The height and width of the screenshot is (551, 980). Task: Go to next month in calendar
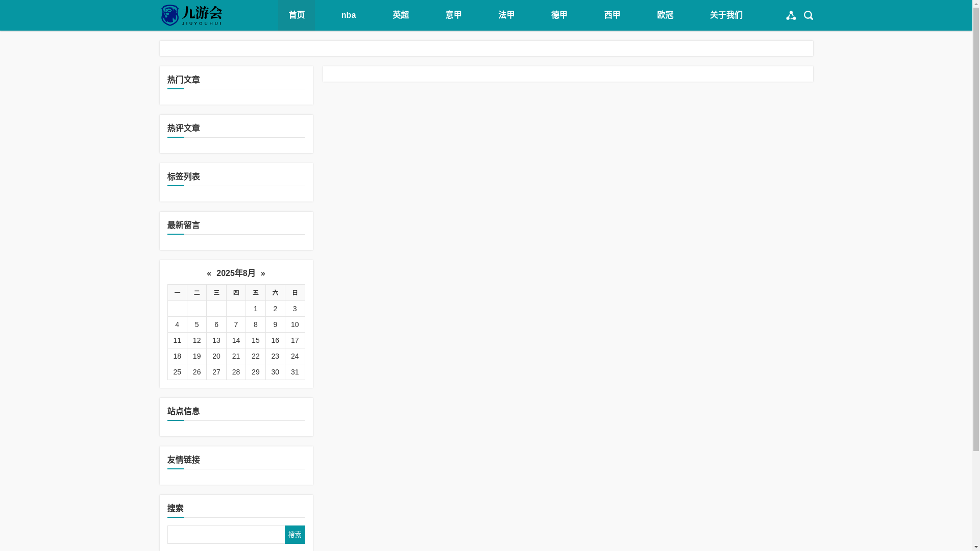(263, 273)
